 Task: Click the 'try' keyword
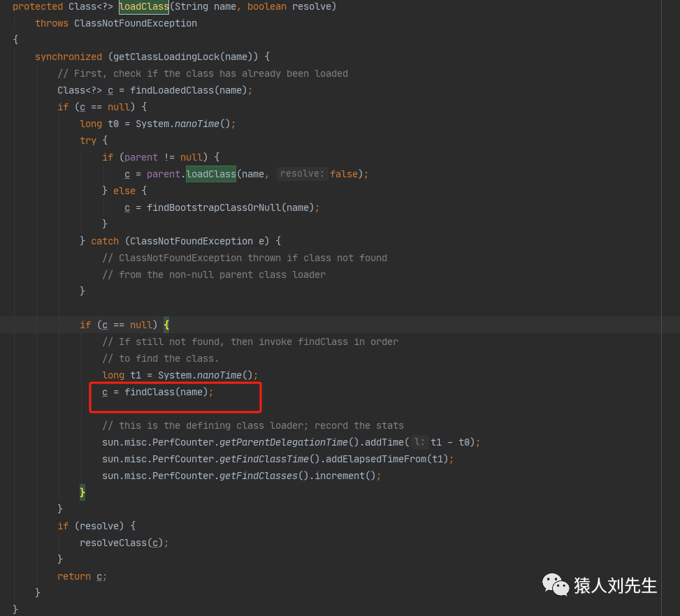point(88,140)
